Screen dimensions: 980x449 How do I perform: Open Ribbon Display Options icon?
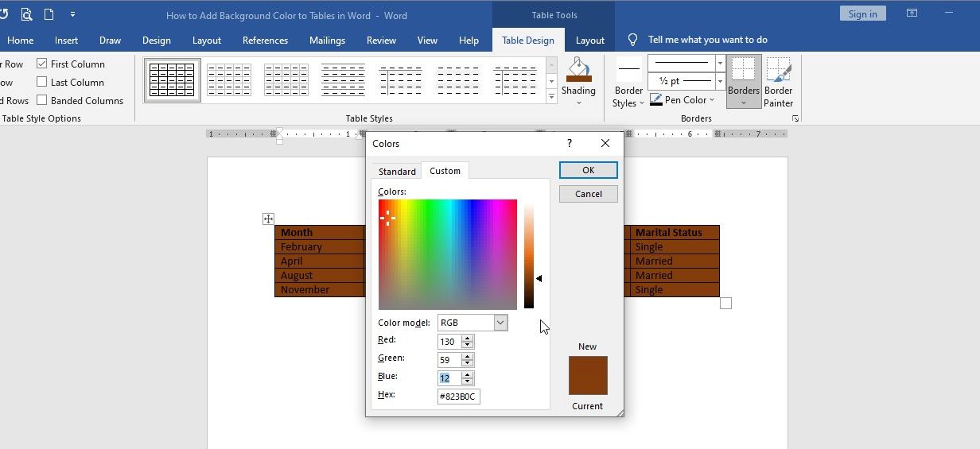click(x=912, y=14)
